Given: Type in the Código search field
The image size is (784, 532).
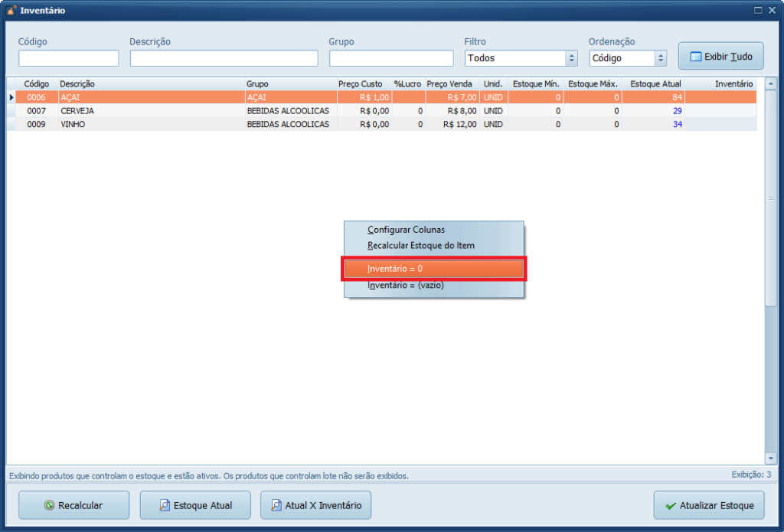Looking at the screenshot, I should (x=69, y=58).
